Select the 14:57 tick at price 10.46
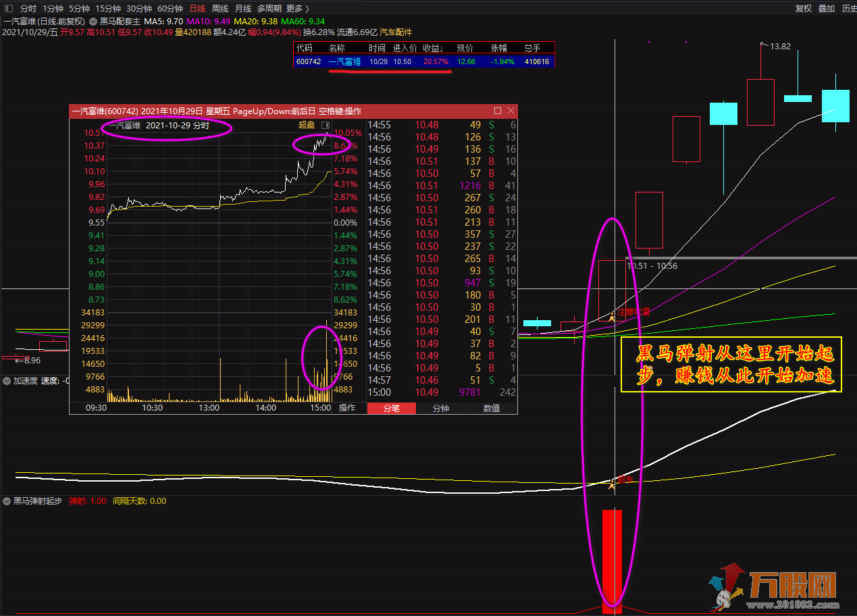 tap(442, 380)
